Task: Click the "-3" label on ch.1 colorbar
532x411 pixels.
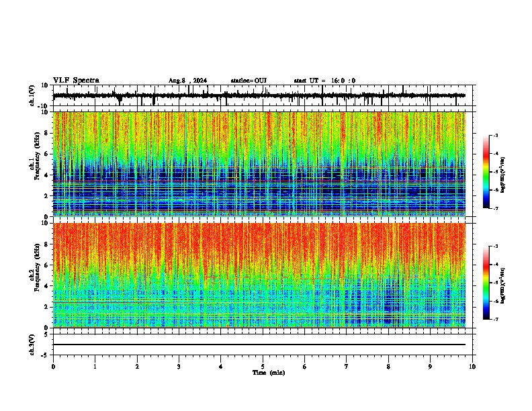Action: coord(495,136)
